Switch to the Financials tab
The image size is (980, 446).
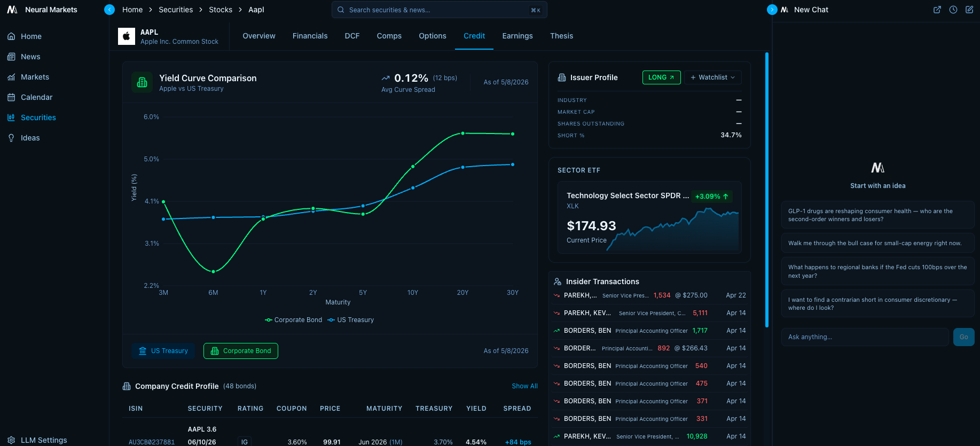(x=310, y=36)
